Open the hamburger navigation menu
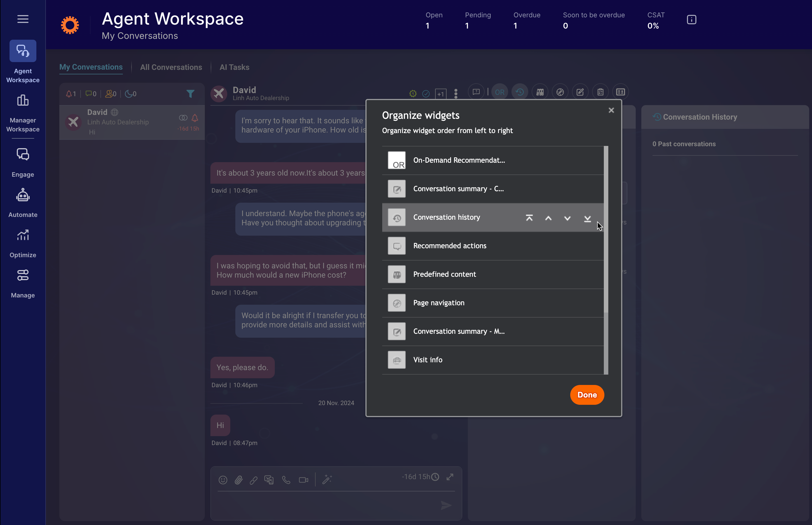 pos(23,19)
